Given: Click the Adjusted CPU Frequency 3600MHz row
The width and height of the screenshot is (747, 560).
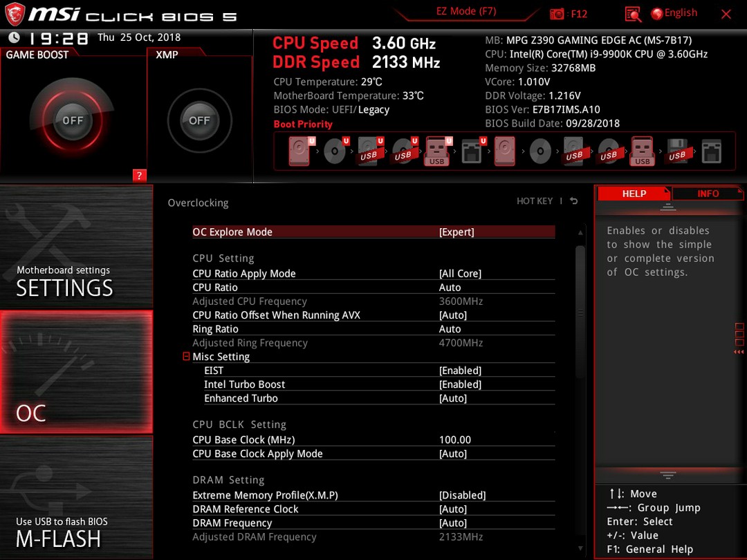Looking at the screenshot, I should (373, 301).
